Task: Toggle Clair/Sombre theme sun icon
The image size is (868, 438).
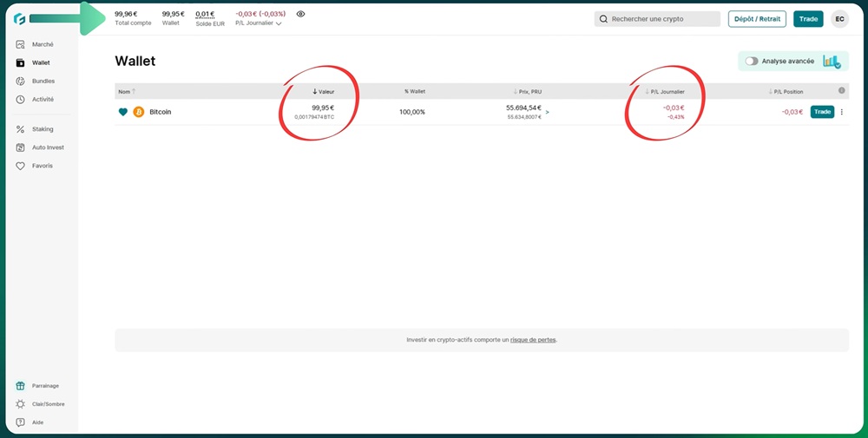Action: 21,403
